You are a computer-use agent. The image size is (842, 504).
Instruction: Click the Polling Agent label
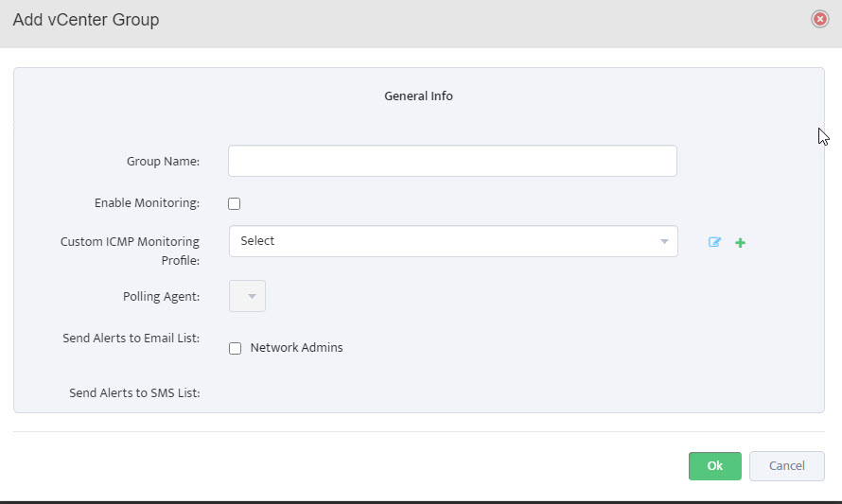click(161, 297)
